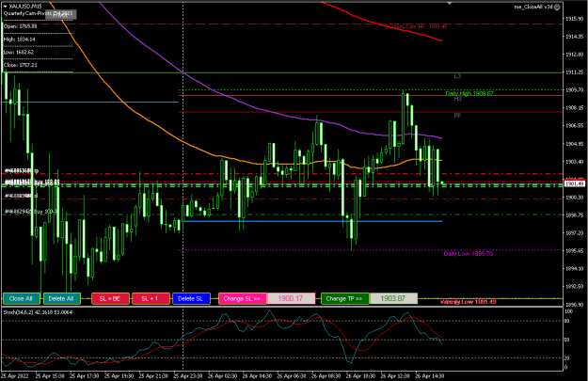This screenshot has height=381, width=588.
Task: Click the blue Delete SL button
Action: pos(191,298)
